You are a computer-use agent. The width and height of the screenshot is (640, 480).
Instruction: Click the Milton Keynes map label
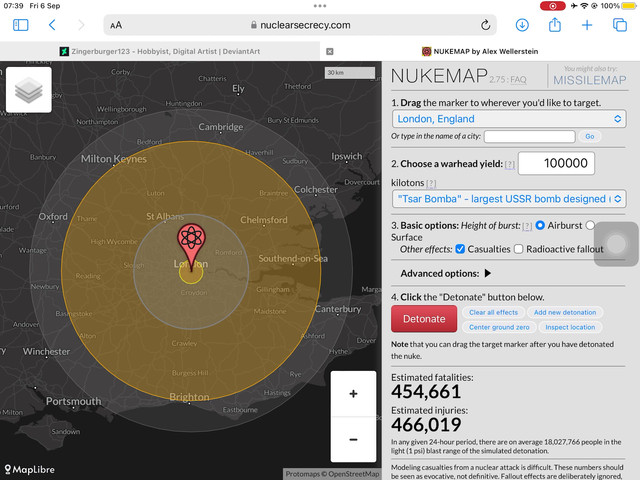113,159
